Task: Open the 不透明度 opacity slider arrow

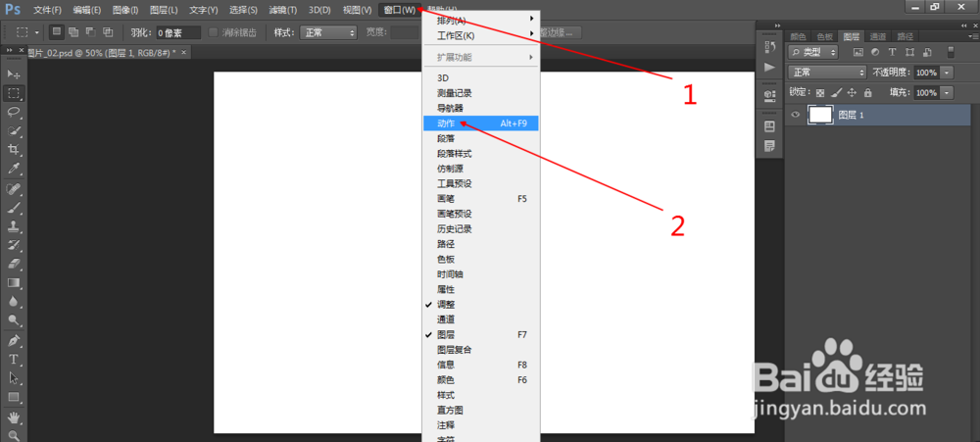Action: (x=948, y=73)
